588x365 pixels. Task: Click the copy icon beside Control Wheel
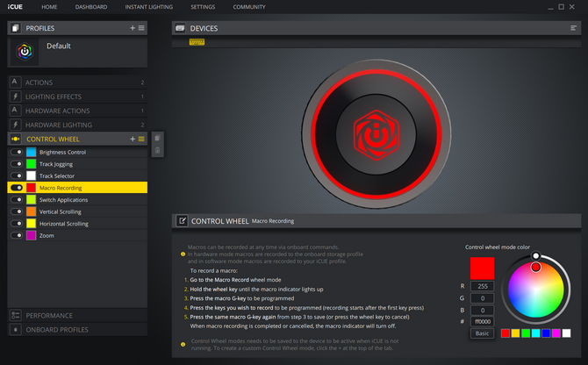tap(157, 138)
